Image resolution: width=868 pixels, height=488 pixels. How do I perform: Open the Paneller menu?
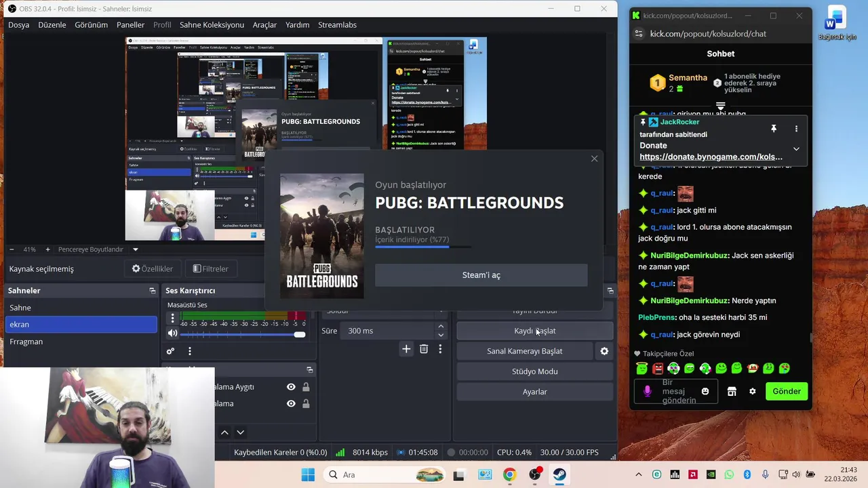tap(130, 24)
